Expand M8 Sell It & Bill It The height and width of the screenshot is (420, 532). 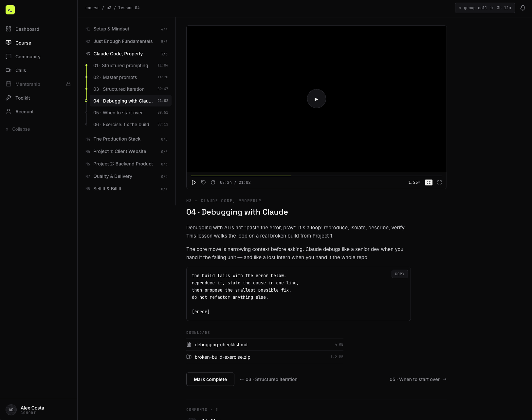coord(126,189)
